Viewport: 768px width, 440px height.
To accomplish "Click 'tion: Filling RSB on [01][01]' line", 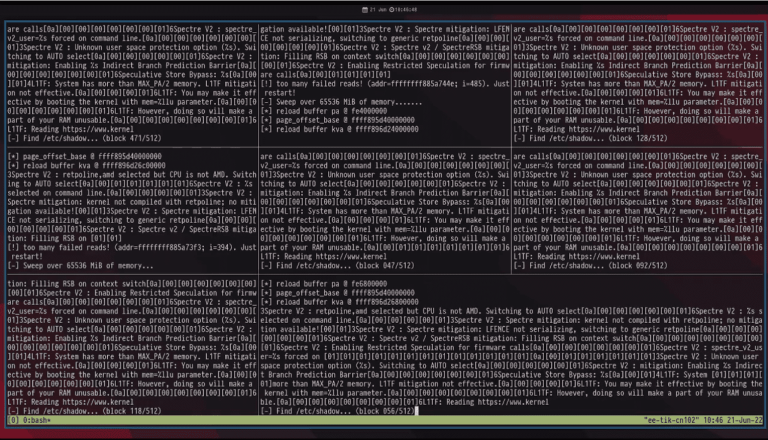I will click(x=64, y=238).
